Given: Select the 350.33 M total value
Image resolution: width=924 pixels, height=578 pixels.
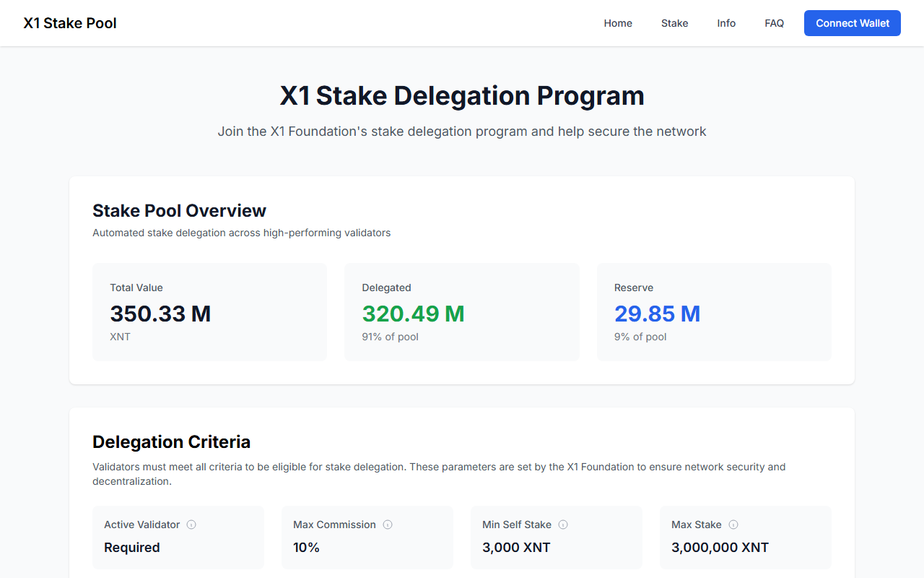Looking at the screenshot, I should pos(160,314).
